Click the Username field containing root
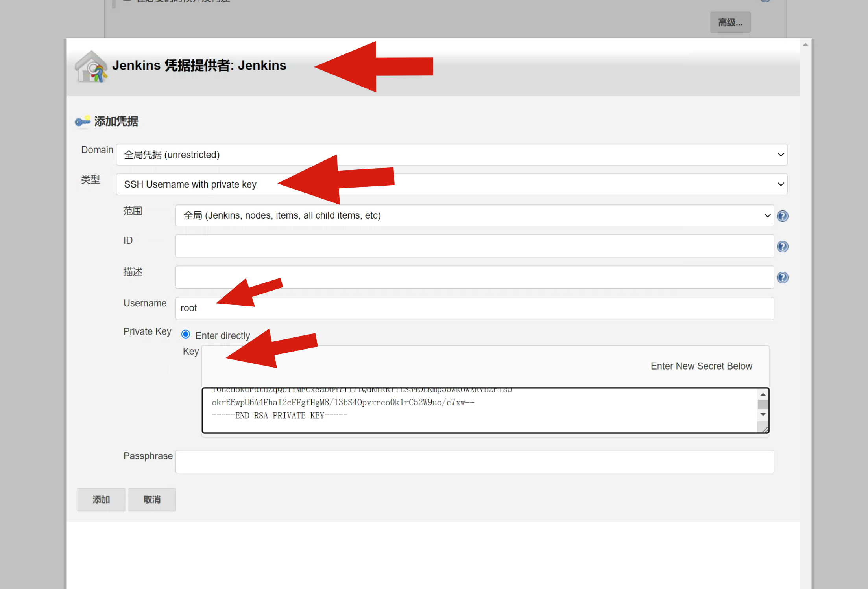This screenshot has height=589, width=868. [474, 308]
